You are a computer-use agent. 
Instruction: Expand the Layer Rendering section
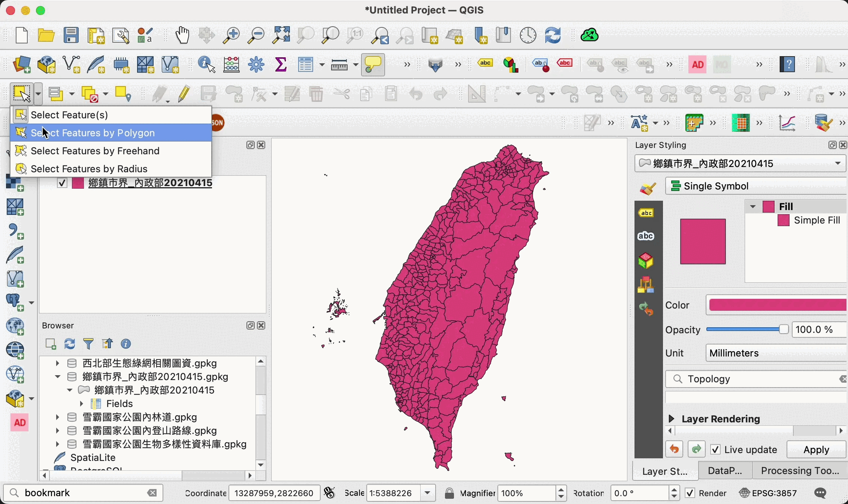[672, 419]
